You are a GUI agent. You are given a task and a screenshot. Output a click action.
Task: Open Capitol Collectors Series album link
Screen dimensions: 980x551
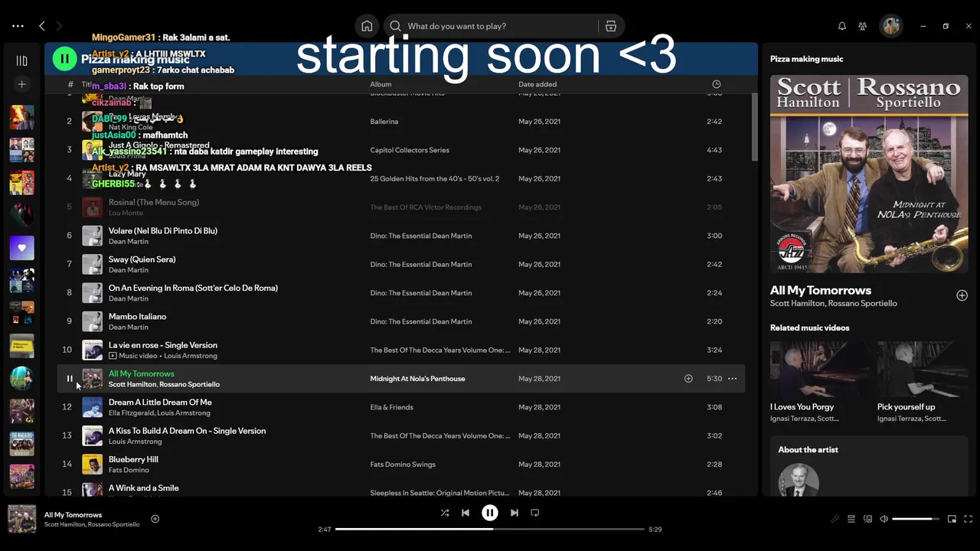point(410,150)
